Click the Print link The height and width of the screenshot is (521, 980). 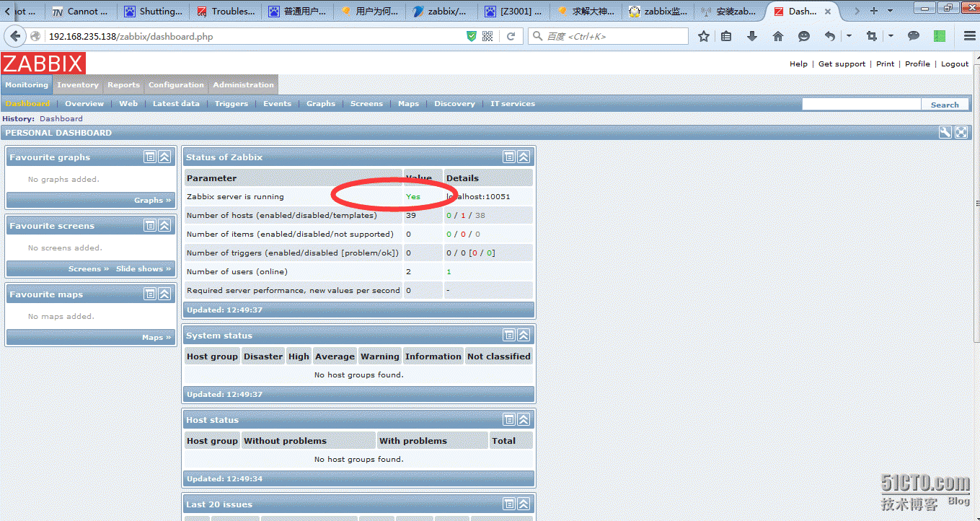pos(885,64)
